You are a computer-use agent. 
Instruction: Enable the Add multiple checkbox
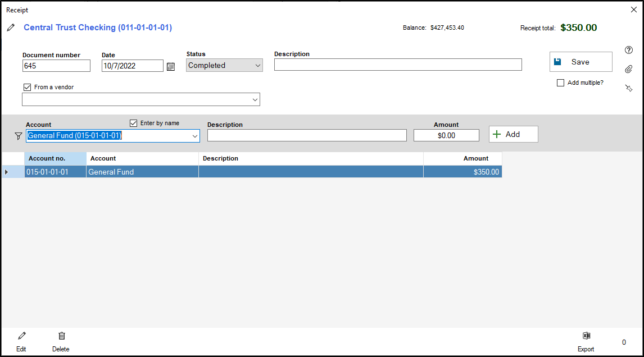(560, 83)
